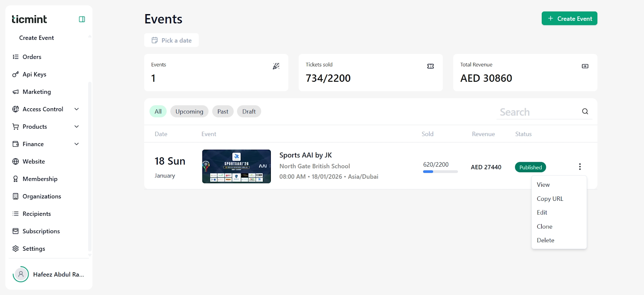Viewport: 644px width, 295px height.
Task: Click the calendar icon in Pick a date
Action: click(155, 40)
